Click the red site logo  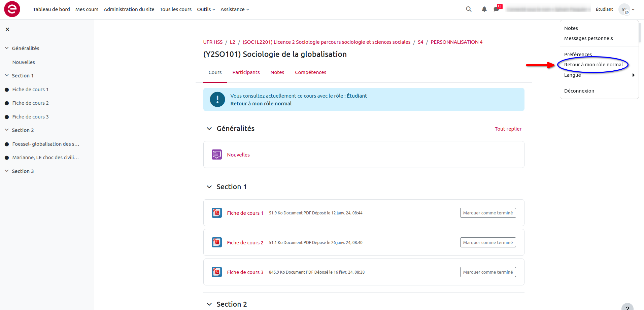click(x=12, y=9)
